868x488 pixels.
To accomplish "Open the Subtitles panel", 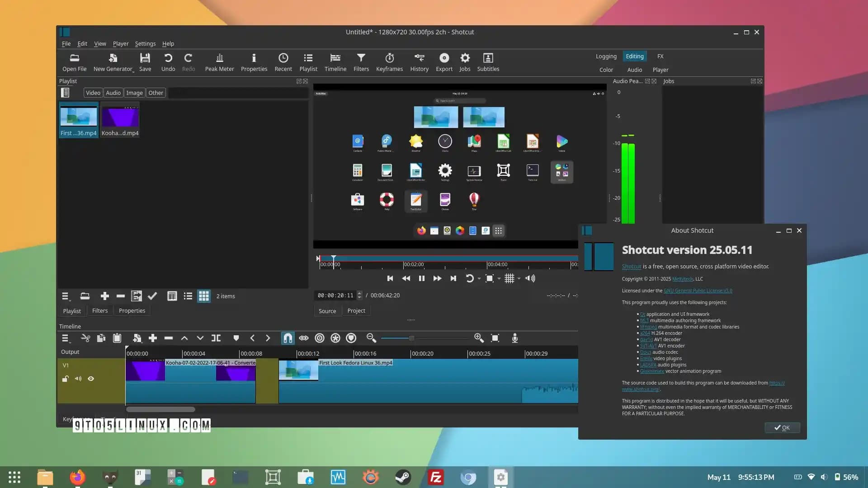I will 488,62.
